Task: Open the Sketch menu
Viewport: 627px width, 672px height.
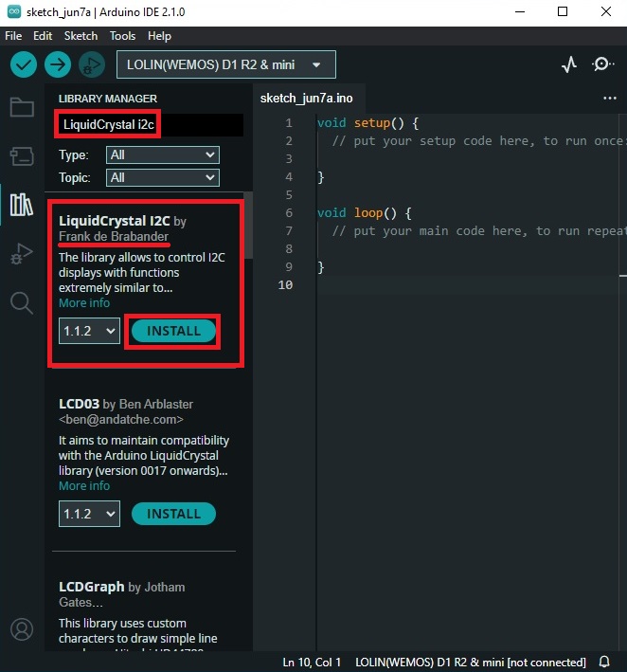Action: pyautogui.click(x=81, y=36)
